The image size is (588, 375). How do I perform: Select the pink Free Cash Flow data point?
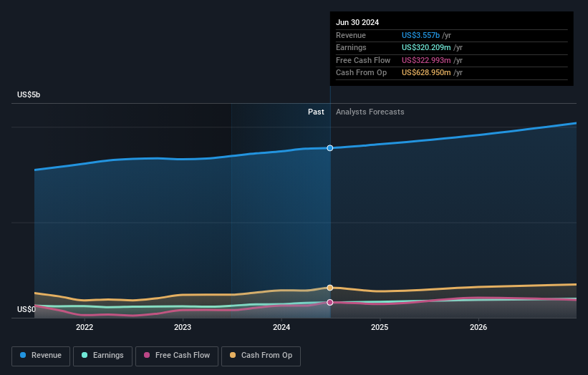click(x=330, y=302)
